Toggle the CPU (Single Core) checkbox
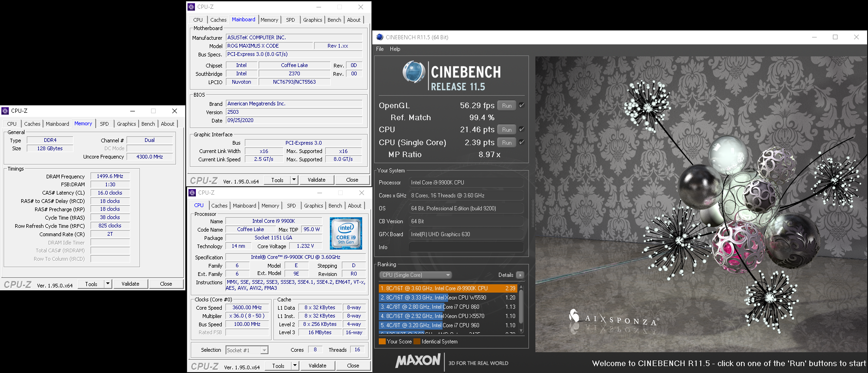 coord(522,142)
